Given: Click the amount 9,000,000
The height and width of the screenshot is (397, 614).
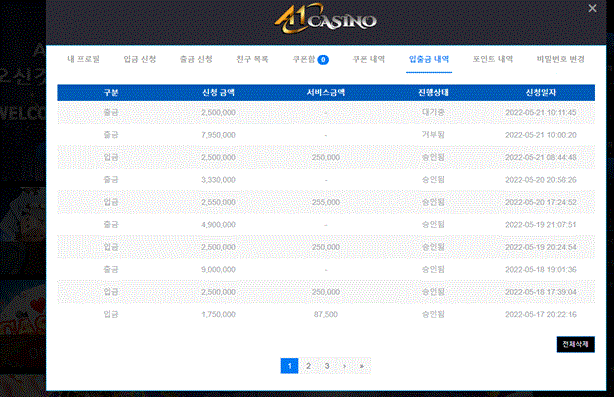Looking at the screenshot, I should 219,270.
